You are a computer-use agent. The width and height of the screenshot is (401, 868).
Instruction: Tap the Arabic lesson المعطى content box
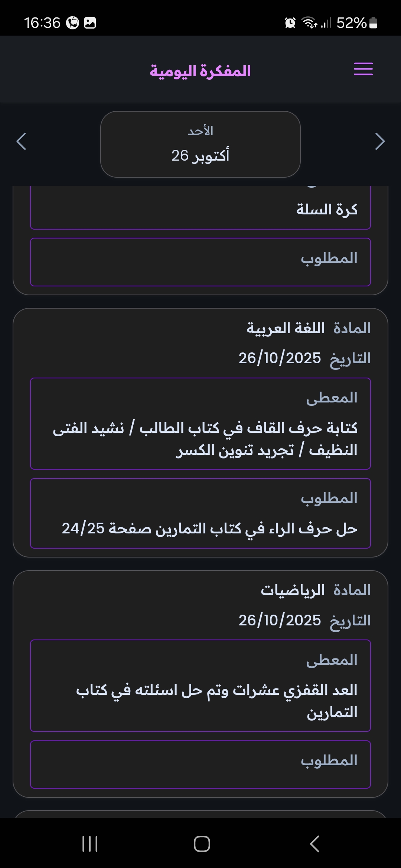(200, 424)
